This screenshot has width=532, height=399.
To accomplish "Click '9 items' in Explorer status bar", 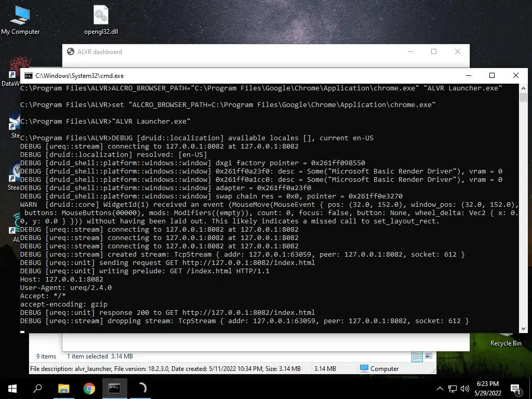I will point(46,356).
